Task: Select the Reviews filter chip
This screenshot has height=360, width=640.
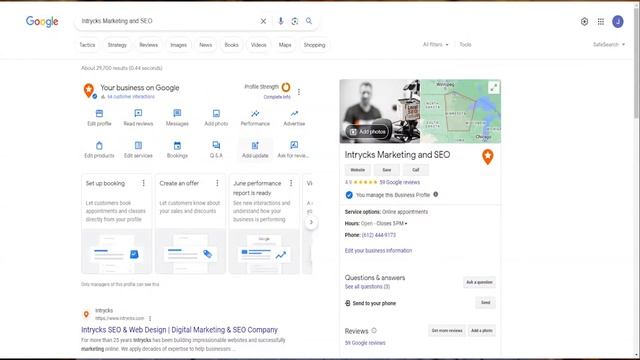Action: click(x=149, y=45)
